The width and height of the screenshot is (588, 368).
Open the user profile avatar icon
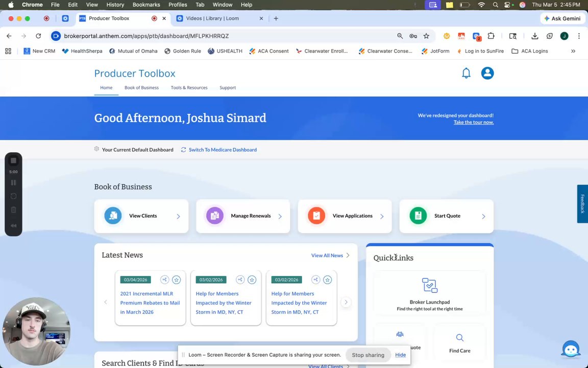tap(487, 73)
